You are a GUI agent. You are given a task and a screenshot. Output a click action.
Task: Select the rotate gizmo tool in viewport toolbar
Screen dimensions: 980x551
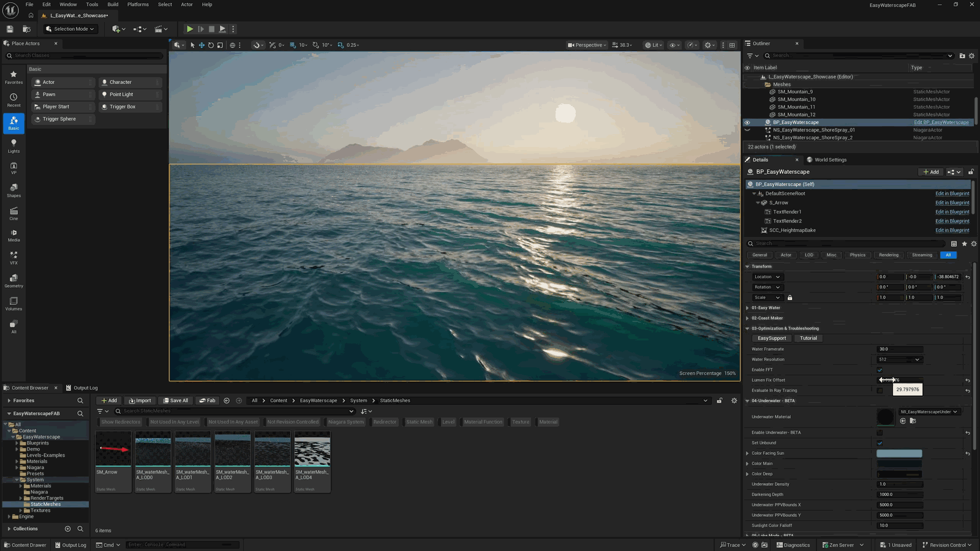point(211,45)
